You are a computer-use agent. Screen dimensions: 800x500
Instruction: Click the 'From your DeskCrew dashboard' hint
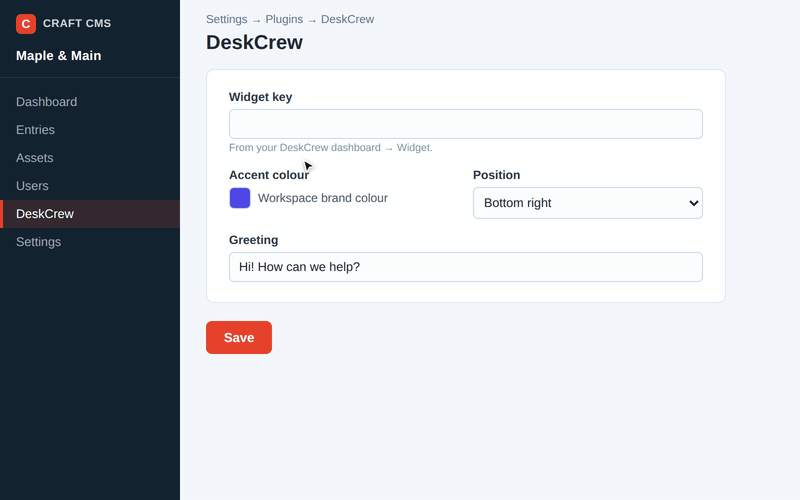[331, 147]
